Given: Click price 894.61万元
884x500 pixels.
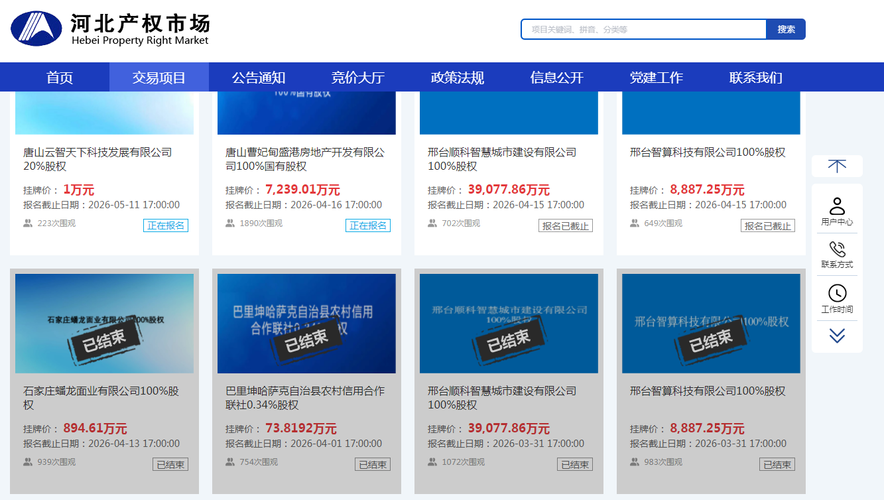Looking at the screenshot, I should pos(95,428).
